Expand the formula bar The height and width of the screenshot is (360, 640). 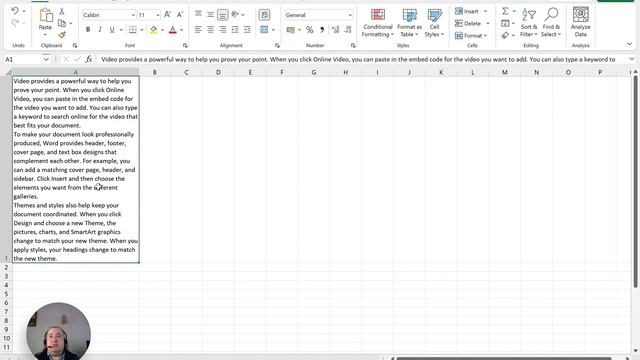pos(632,59)
